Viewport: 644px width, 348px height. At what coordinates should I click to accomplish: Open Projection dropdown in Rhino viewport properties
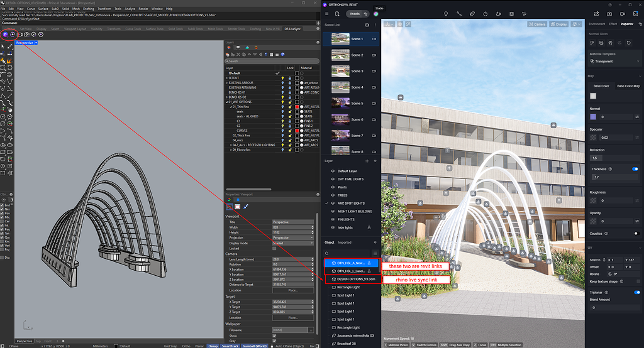pos(293,237)
